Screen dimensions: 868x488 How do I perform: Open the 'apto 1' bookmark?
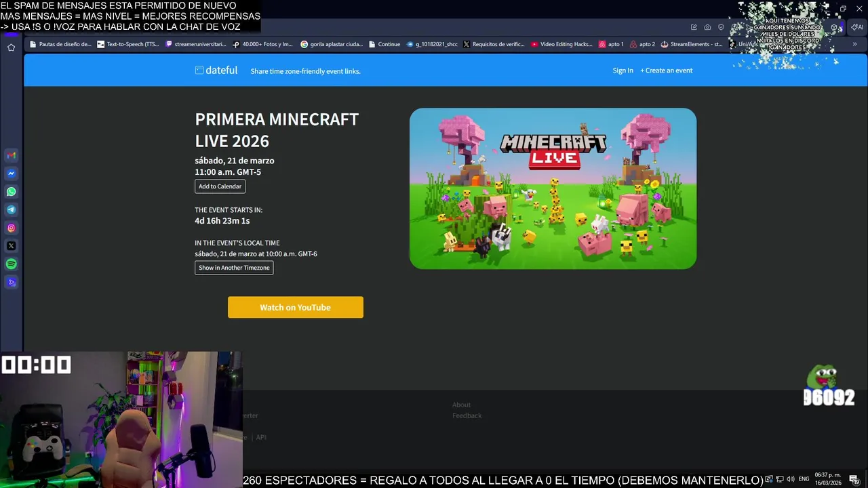coord(611,44)
